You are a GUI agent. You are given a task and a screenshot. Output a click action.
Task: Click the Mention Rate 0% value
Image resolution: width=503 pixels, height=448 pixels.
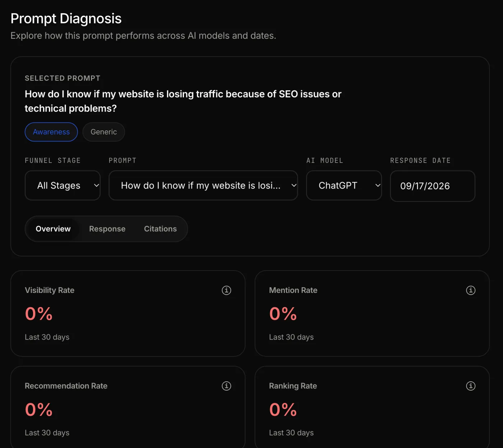pos(283,314)
